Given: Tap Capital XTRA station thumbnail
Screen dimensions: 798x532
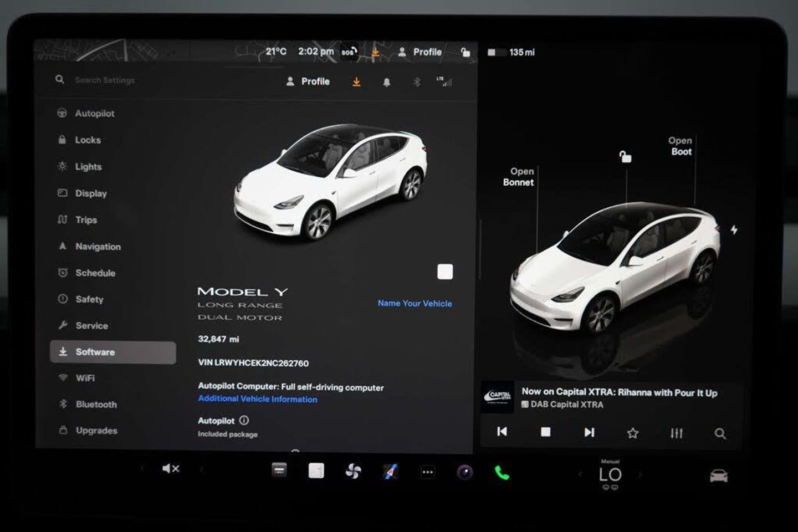Looking at the screenshot, I should click(498, 396).
